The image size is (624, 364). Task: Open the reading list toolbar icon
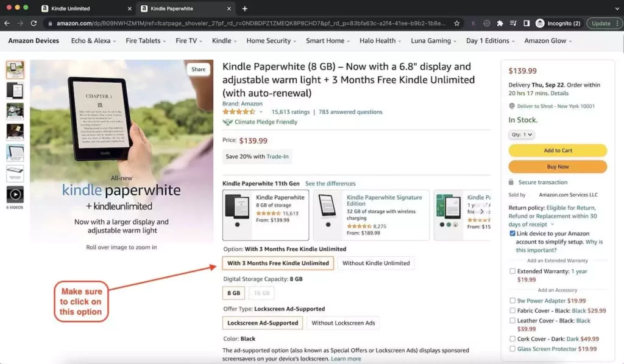pos(513,24)
